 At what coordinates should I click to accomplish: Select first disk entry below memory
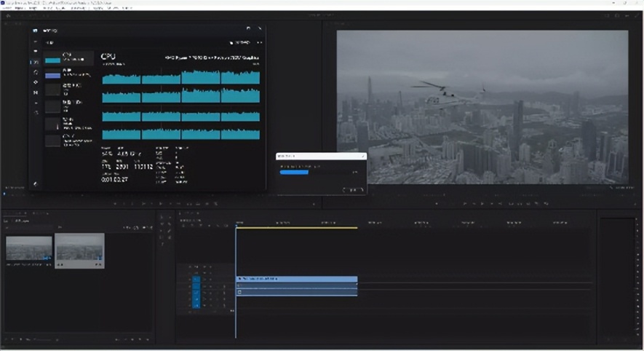coord(68,90)
